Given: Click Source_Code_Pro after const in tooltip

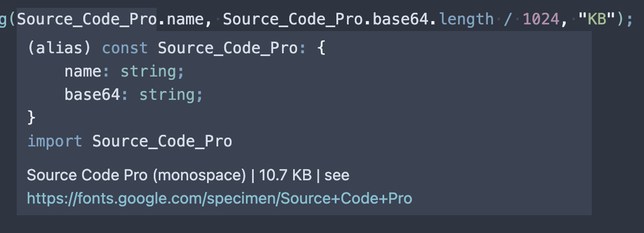Looking at the screenshot, I should pyautogui.click(x=228, y=48).
